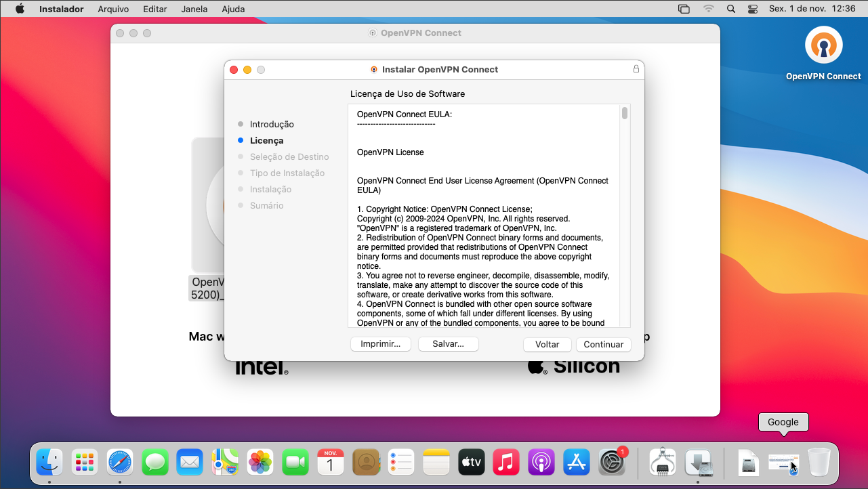Click Continuar in the installer
The width and height of the screenshot is (868, 489).
pos(604,344)
